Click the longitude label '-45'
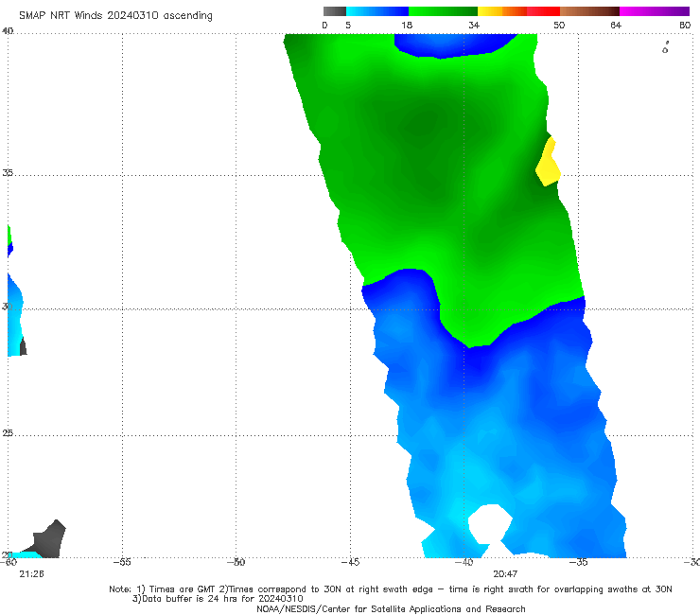Screen dimensions: 700x615 click(350, 562)
